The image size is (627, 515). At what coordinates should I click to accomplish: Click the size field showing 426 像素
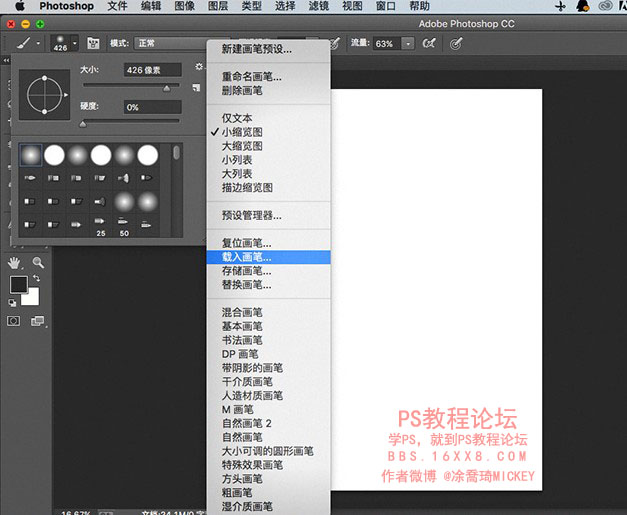tap(152, 70)
